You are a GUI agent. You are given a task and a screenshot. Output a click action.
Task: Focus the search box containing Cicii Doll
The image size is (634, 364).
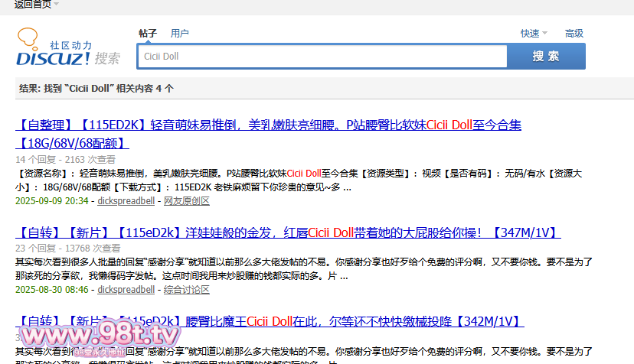322,56
